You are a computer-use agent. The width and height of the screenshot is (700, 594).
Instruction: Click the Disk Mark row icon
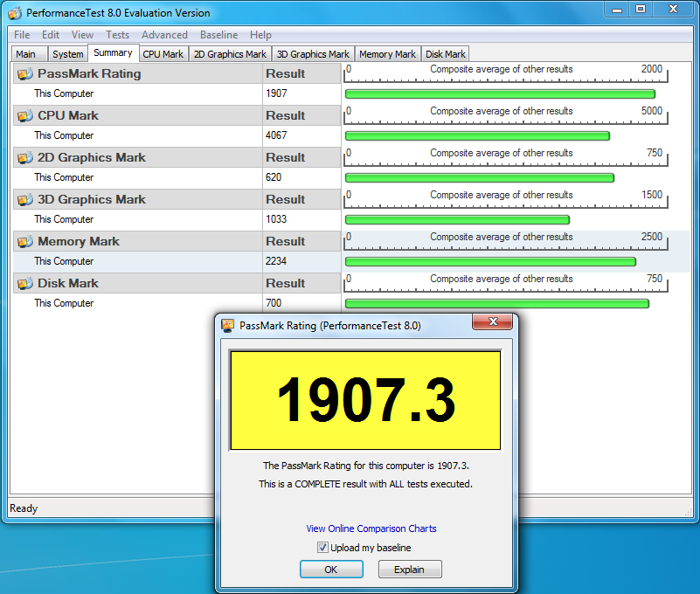[x=25, y=283]
